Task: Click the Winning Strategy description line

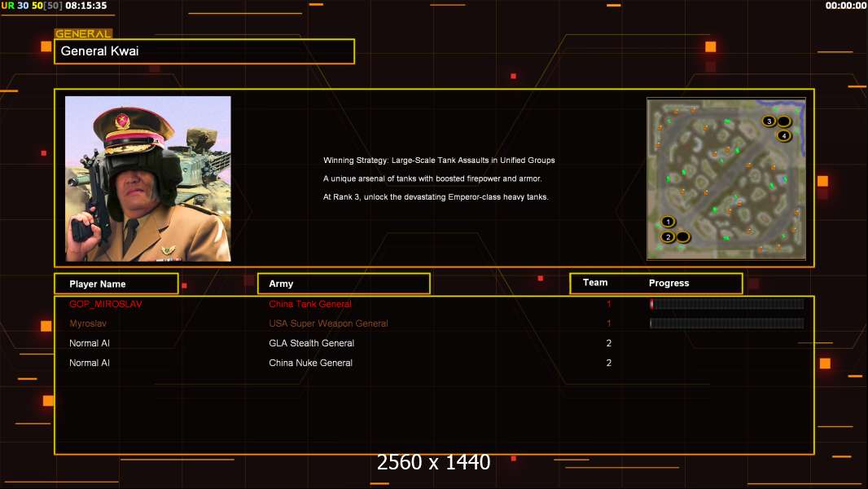Action: (439, 160)
